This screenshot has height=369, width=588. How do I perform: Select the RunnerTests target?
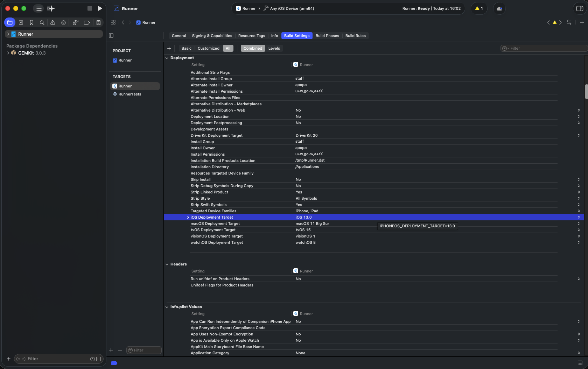click(129, 94)
